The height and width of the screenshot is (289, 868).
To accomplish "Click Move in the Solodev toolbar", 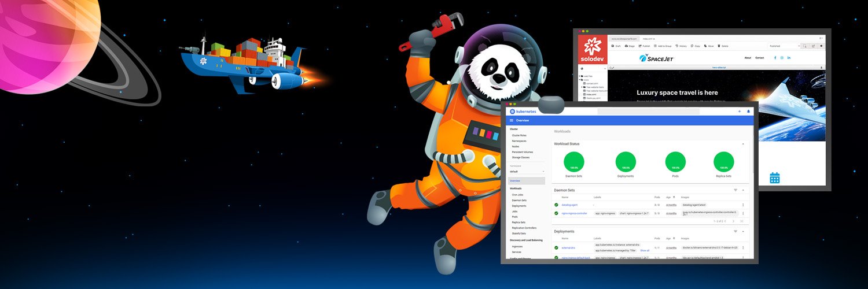I will [709, 46].
